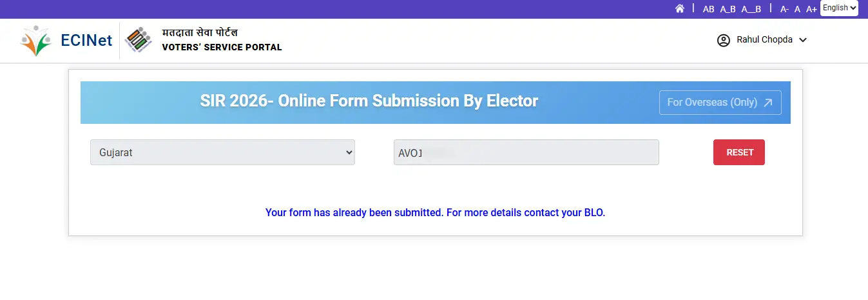Open the English language dropdown

(839, 8)
